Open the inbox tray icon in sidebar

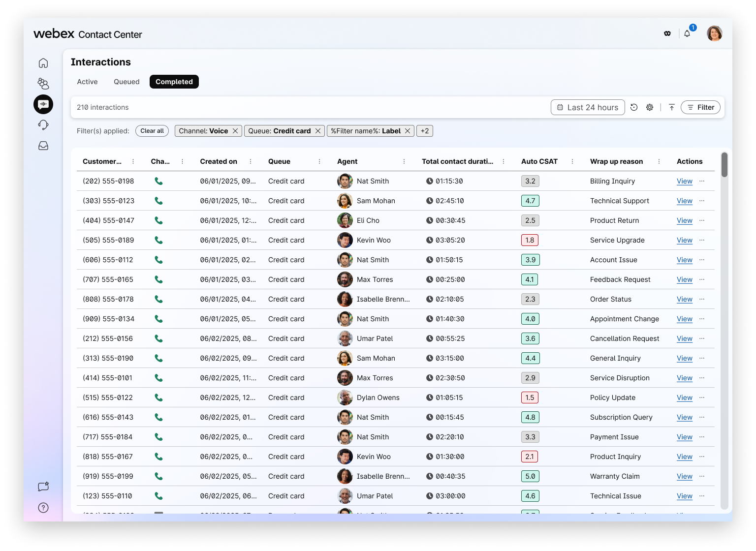point(43,146)
